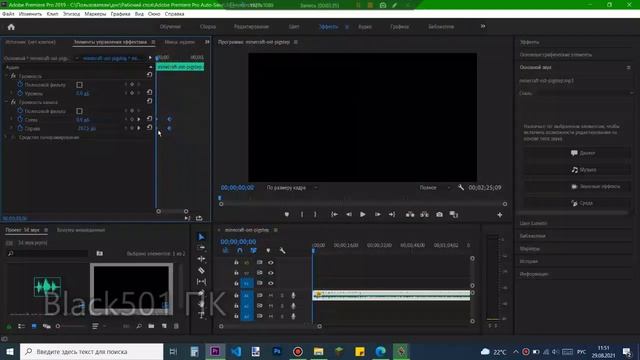Select the Type tool
Viewport: 640px width, 360px height.
(201, 315)
